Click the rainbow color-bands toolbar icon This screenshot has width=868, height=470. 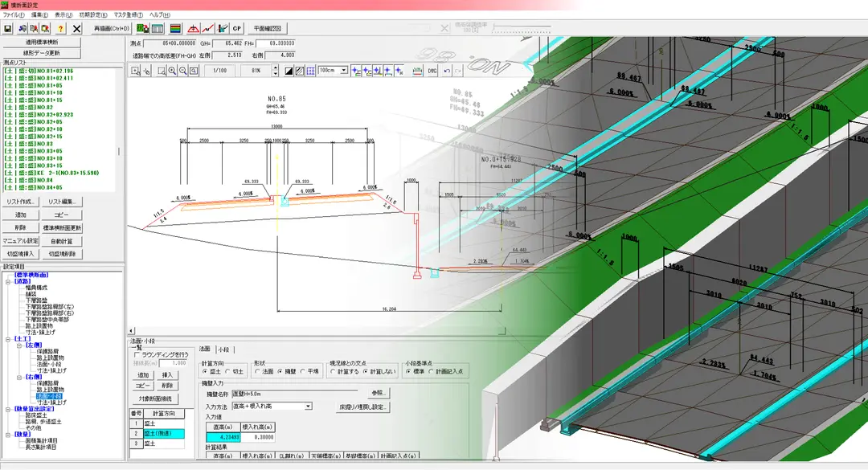click(x=175, y=28)
